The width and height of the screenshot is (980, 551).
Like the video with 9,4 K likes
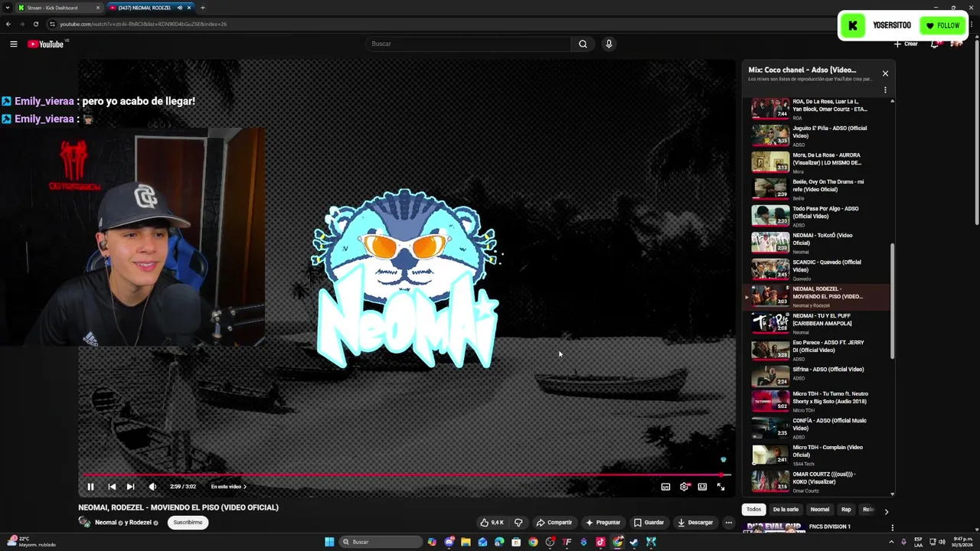click(x=492, y=523)
